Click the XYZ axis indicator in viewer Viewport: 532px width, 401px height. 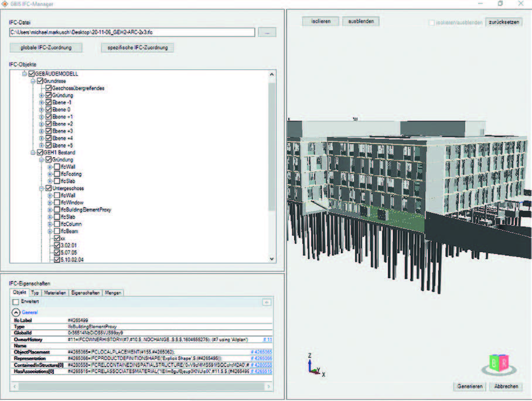pyautogui.click(x=316, y=365)
